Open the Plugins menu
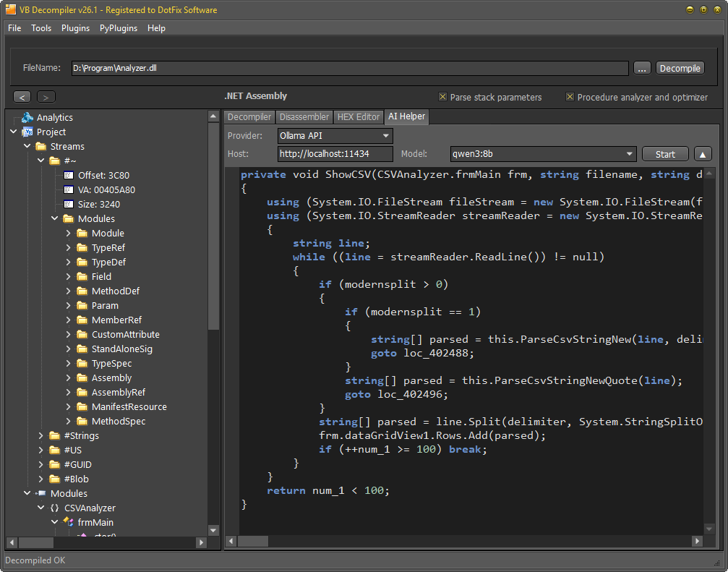 pyautogui.click(x=76, y=28)
